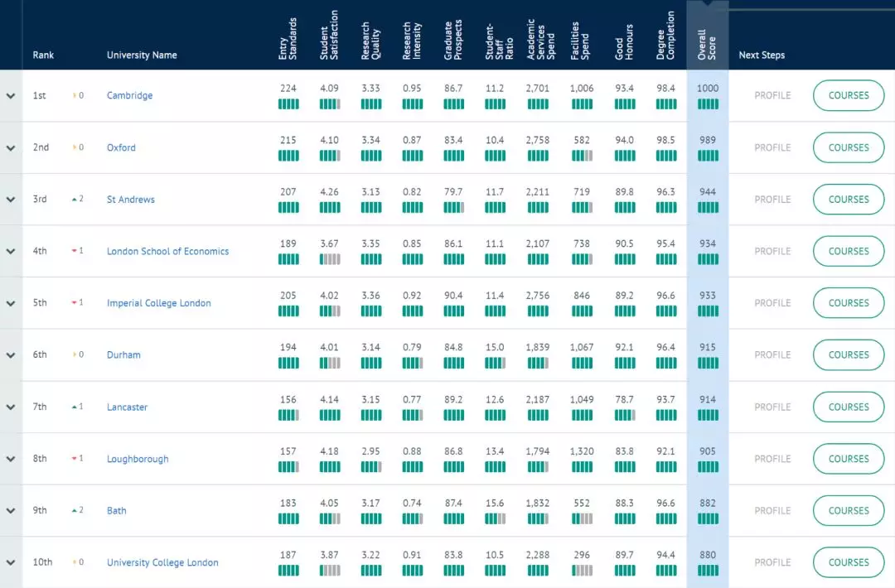Sort by the Entry Standards column
Viewport: 895px width, 588px height.
(x=288, y=39)
